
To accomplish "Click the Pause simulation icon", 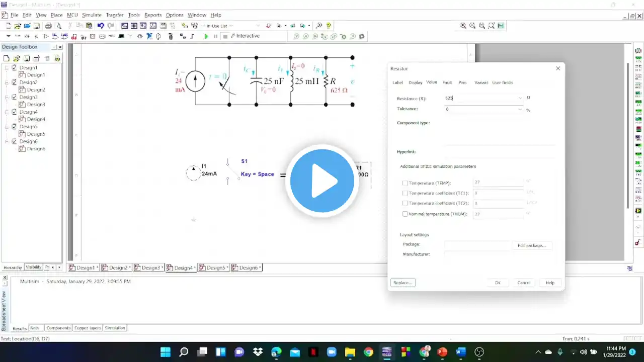I will [x=215, y=36].
